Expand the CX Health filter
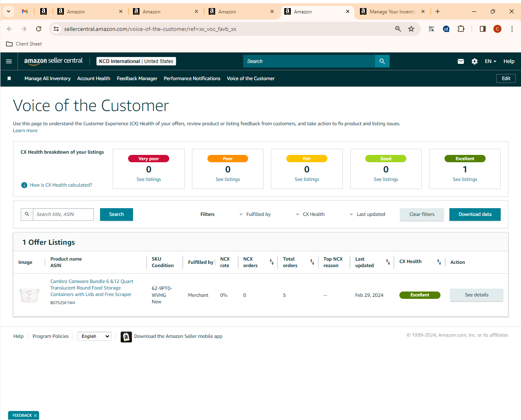 coord(310,214)
